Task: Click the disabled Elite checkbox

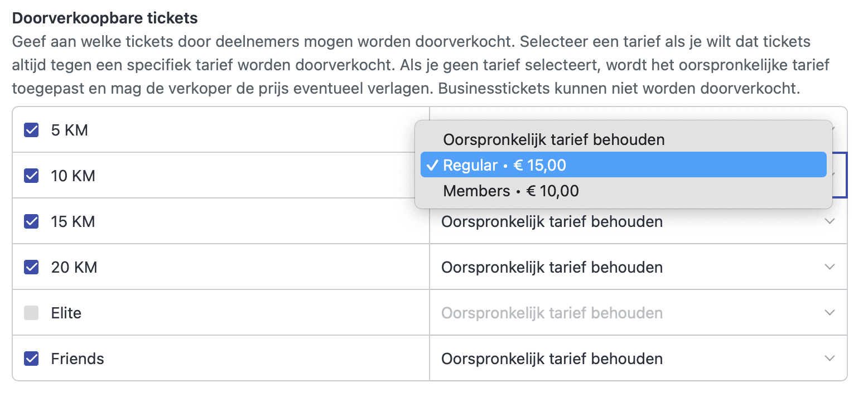Action: pos(31,313)
